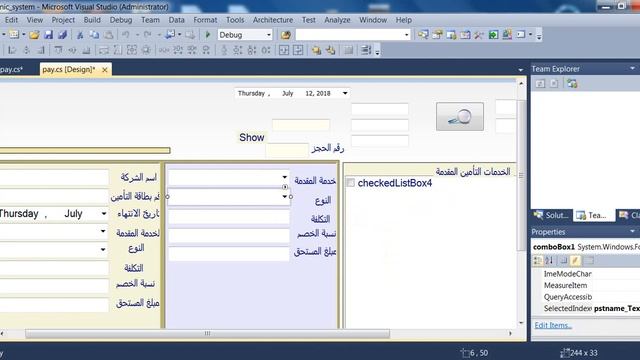
Task: Click Center Vertically layout icon
Action: pyautogui.click(x=298, y=50)
